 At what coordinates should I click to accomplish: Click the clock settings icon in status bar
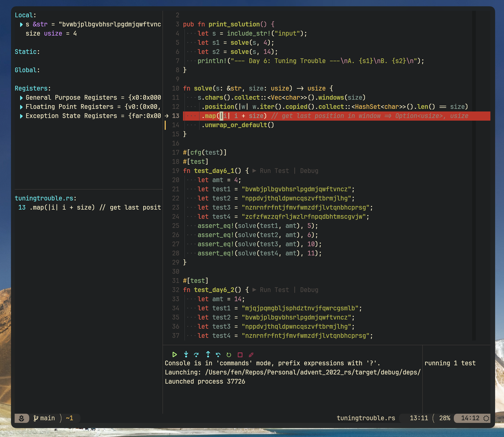(x=486, y=418)
